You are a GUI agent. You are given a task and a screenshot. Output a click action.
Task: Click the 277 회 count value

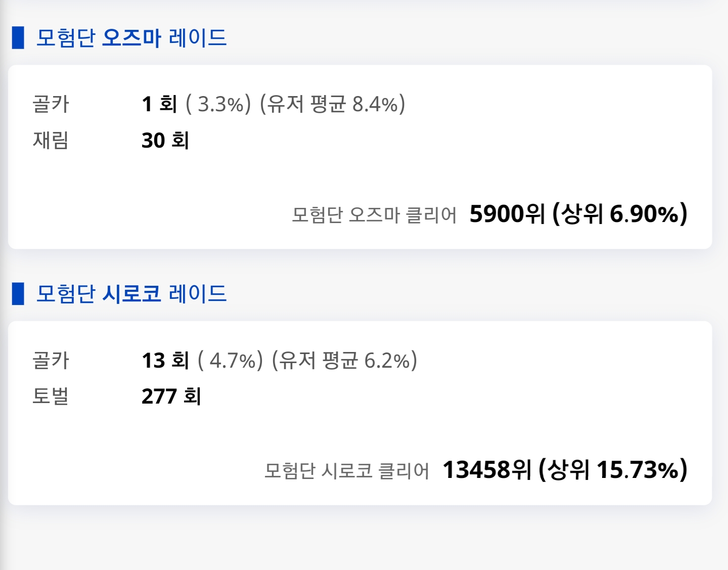click(171, 396)
